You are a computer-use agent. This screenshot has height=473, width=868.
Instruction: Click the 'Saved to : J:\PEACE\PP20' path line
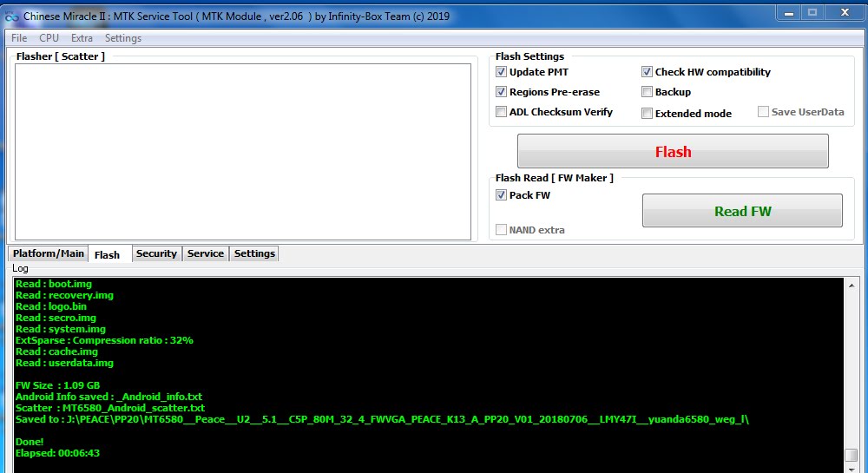pyautogui.click(x=382, y=419)
